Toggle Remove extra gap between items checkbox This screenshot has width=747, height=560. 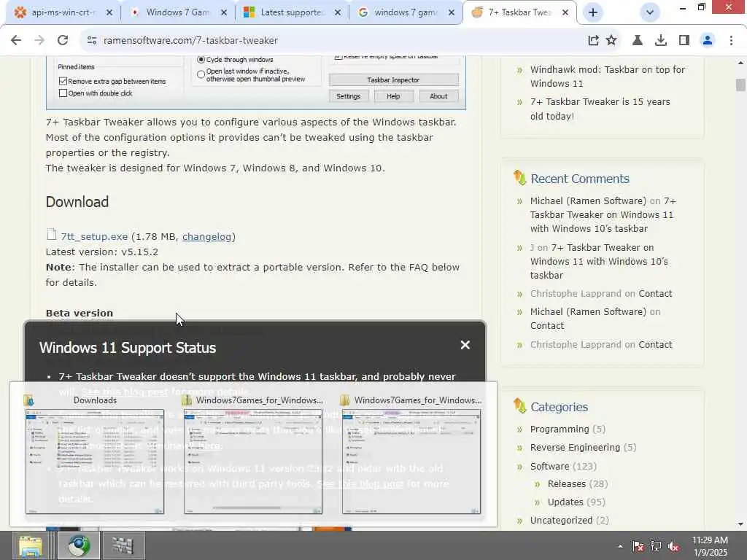(x=63, y=81)
